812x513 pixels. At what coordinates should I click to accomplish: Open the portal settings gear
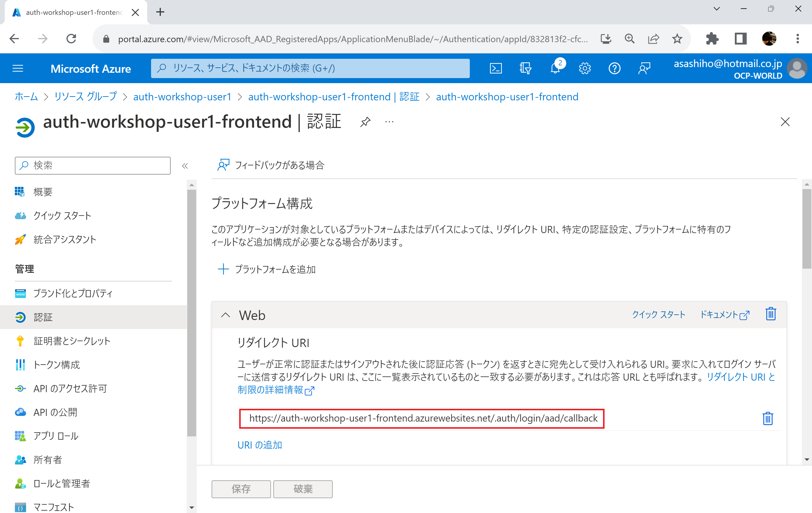tap(584, 68)
